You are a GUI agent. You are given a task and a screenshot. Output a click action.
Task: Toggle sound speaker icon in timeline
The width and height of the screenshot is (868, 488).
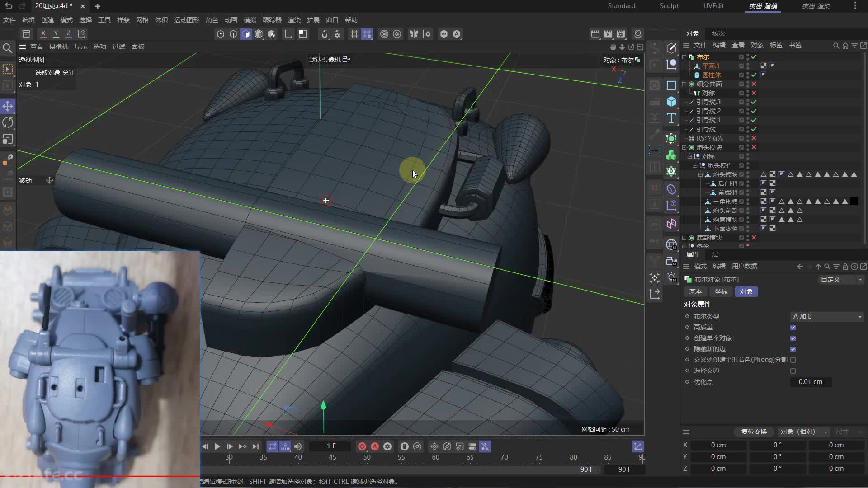tap(298, 446)
